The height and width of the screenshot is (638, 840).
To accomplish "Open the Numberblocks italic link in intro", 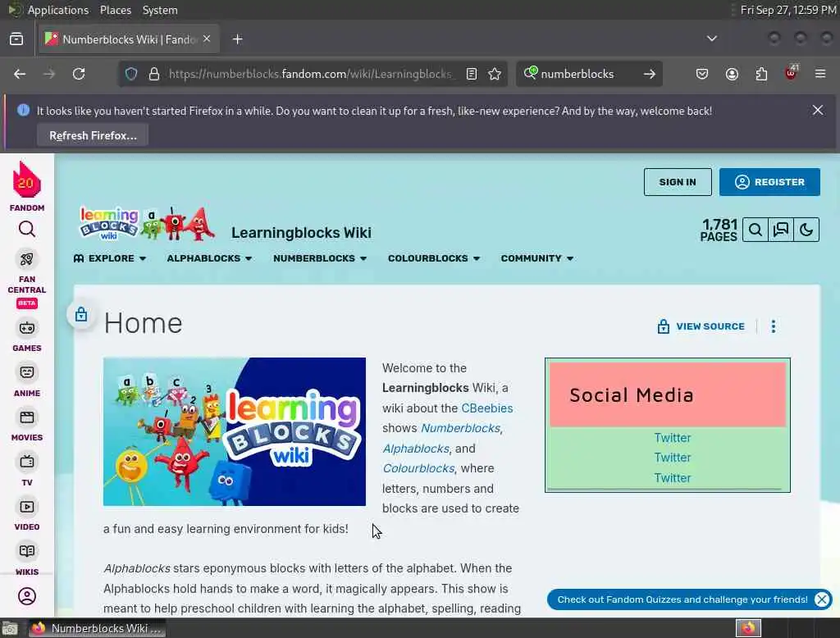I will [460, 428].
